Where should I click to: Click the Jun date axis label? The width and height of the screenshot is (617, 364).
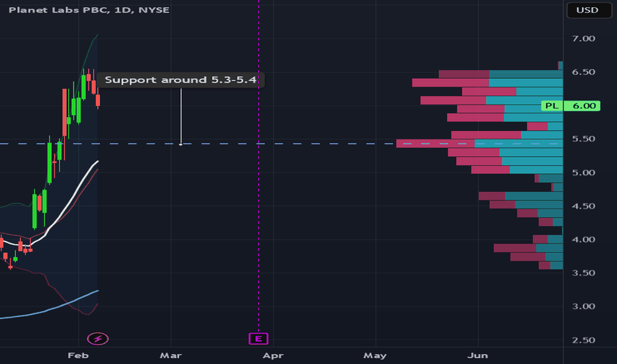pyautogui.click(x=478, y=356)
